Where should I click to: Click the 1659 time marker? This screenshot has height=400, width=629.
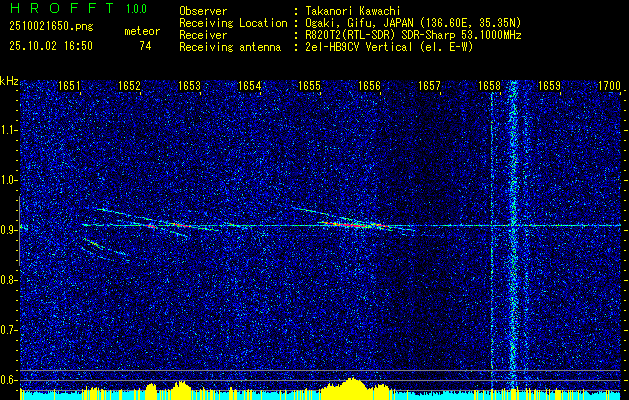(550, 86)
